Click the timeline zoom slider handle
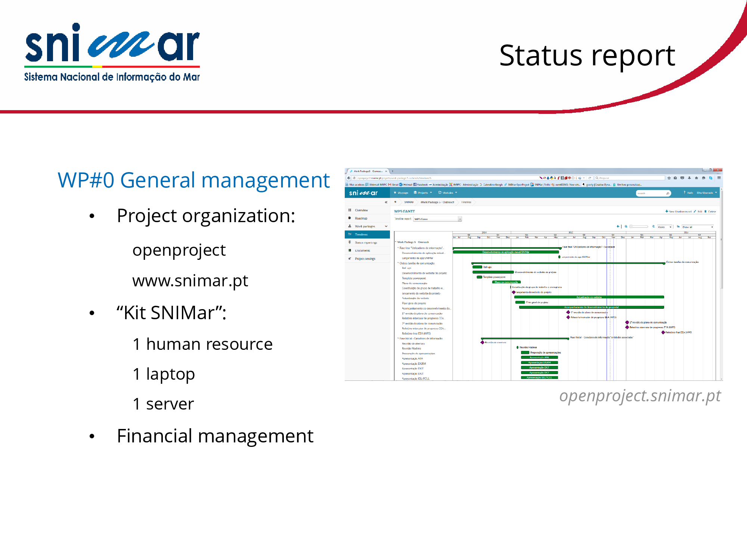The height and width of the screenshot is (560, 747). click(631, 227)
